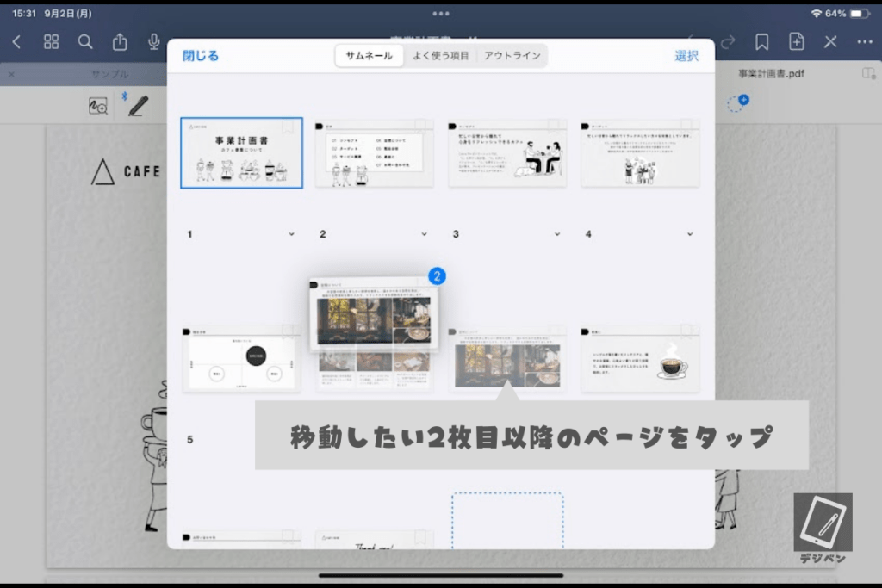This screenshot has width=882, height=588.
Task: Expand page 3 options chevron
Action: (x=557, y=234)
